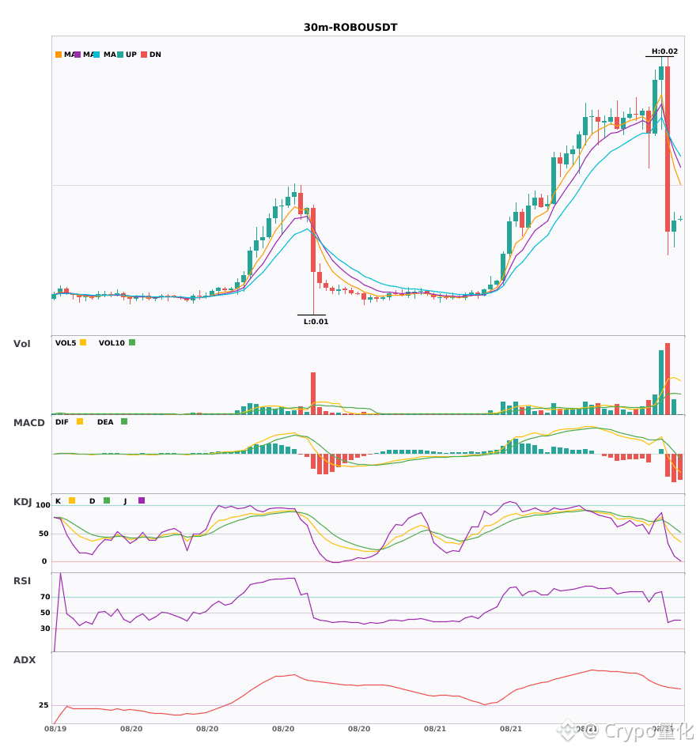Click the RSI panel label
Viewport: 700px width, 751px height.
point(22,581)
